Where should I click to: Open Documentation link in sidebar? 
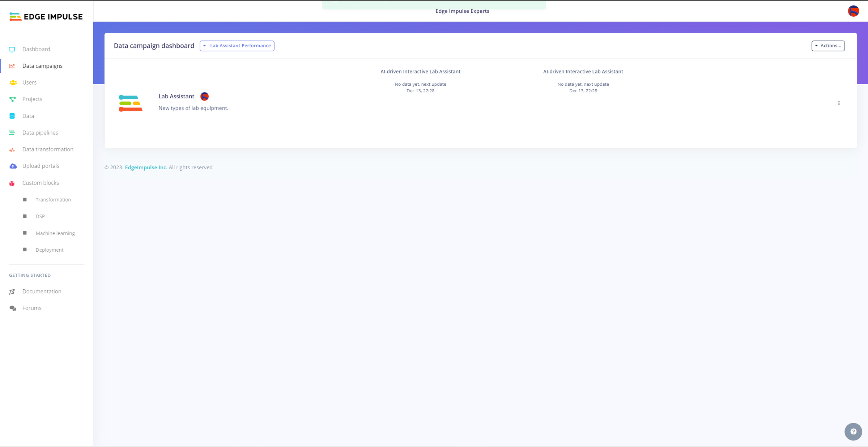42,291
